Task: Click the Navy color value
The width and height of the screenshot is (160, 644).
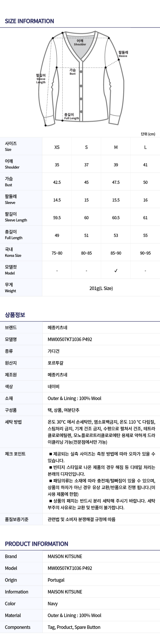Action: [x=53, y=604]
